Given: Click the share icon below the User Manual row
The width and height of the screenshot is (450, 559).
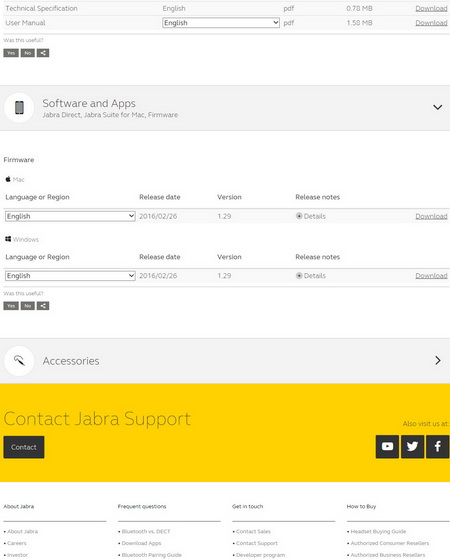Looking at the screenshot, I should pos(43,53).
